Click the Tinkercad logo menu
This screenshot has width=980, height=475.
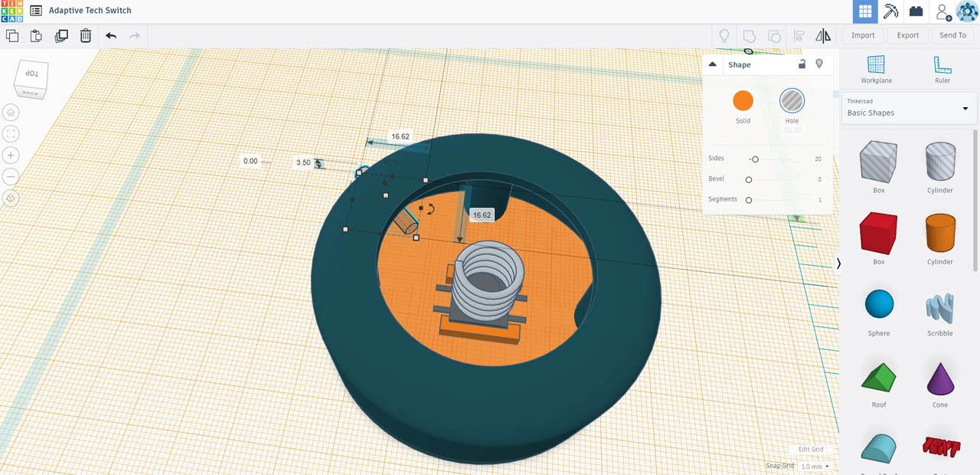click(10, 10)
